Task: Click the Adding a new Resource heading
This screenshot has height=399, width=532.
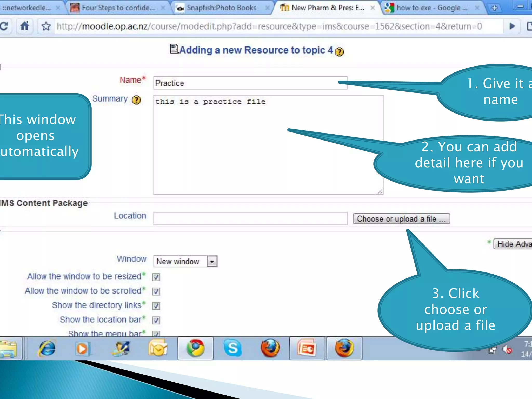Action: [x=256, y=50]
